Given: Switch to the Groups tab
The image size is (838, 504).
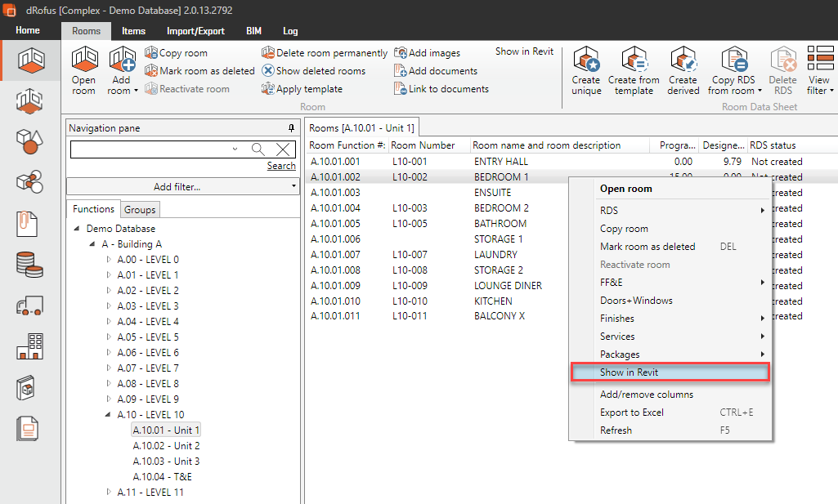Looking at the screenshot, I should coord(140,210).
